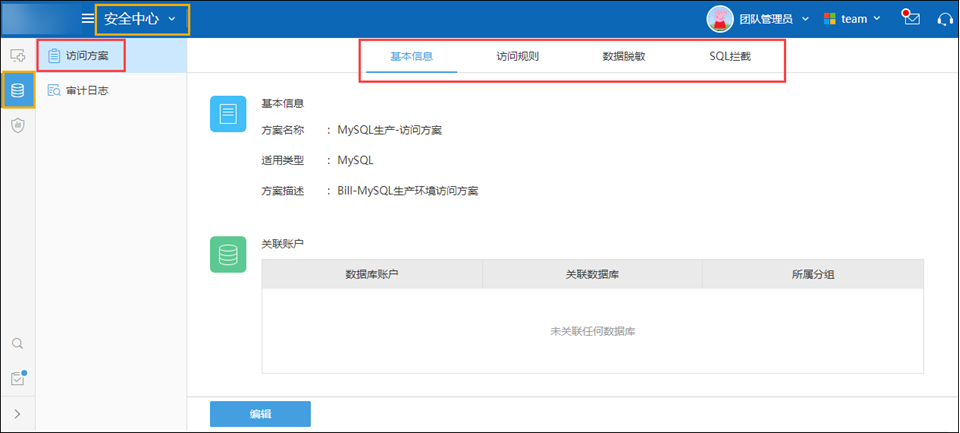The width and height of the screenshot is (960, 433).
Task: Click the add-connection monitor icon in sidebar
Action: (x=18, y=55)
